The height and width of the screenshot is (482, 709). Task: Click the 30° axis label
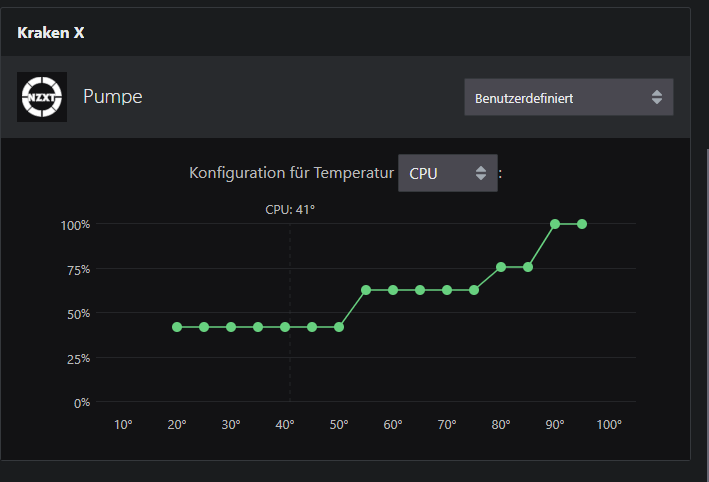click(231, 425)
